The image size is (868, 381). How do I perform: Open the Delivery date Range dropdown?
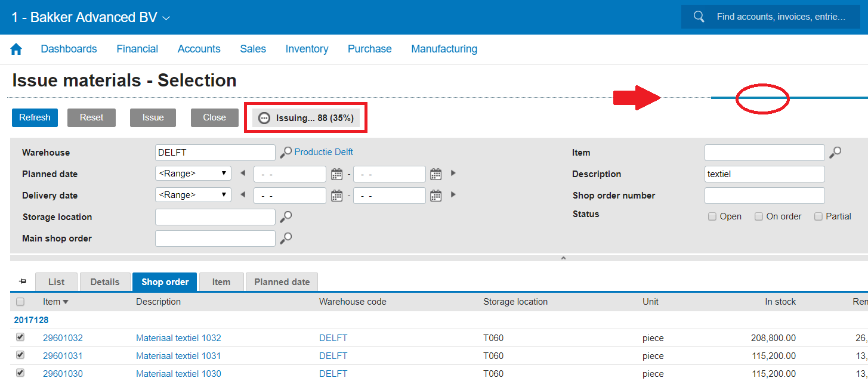pyautogui.click(x=193, y=195)
